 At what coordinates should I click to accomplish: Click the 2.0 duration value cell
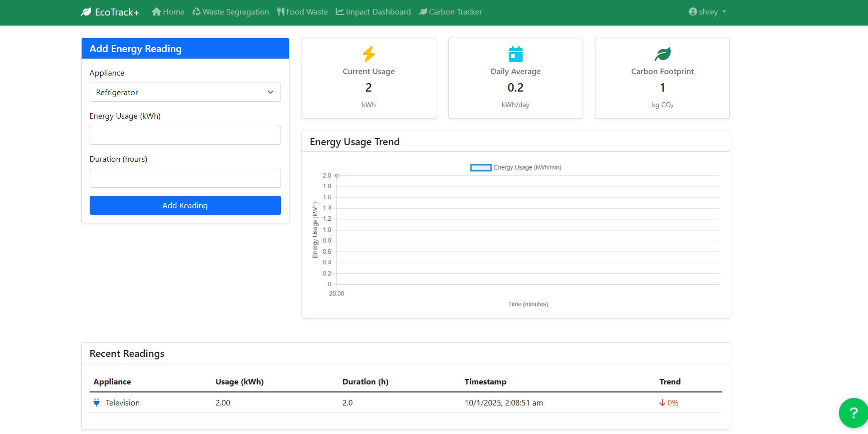(x=348, y=402)
